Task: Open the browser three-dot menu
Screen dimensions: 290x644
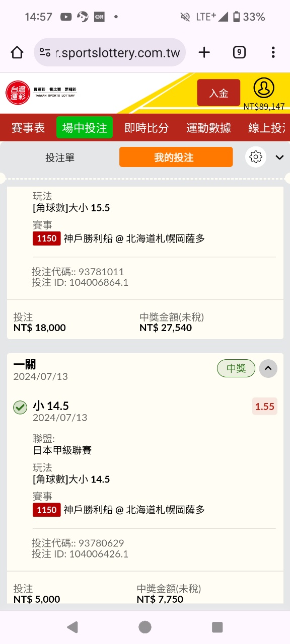Action: point(273,52)
